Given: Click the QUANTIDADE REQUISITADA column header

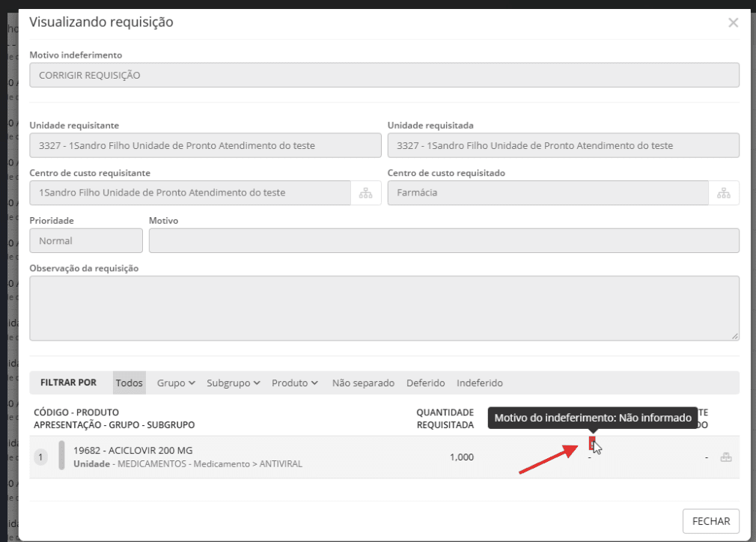Looking at the screenshot, I should click(x=445, y=418).
